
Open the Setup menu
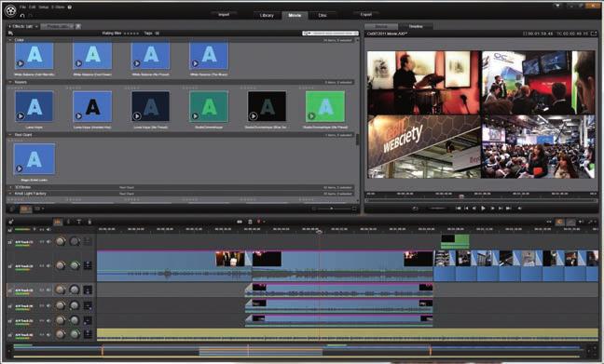coord(43,7)
